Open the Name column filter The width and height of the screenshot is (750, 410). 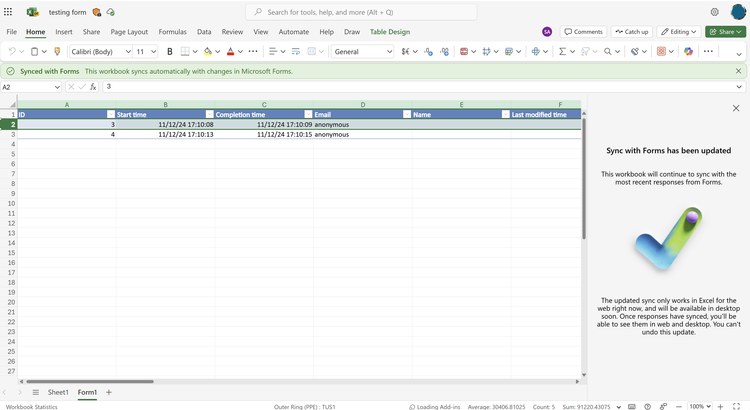coord(506,114)
